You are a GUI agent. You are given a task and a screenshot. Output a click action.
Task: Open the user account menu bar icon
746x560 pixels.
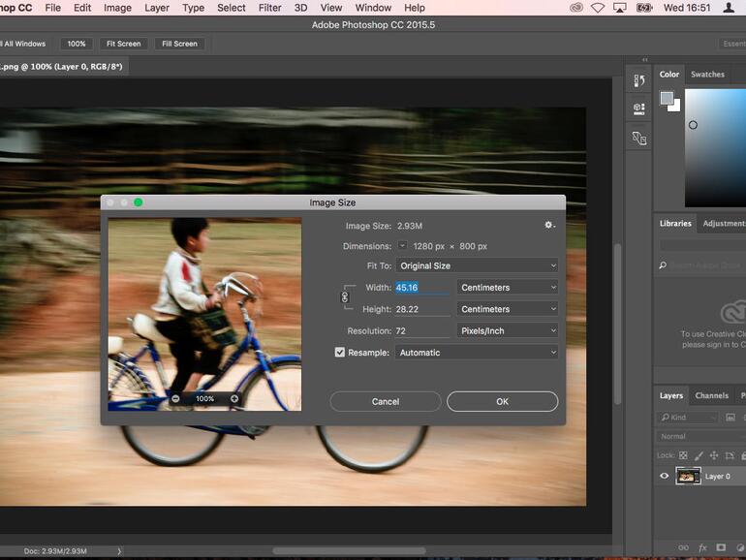coord(729,8)
